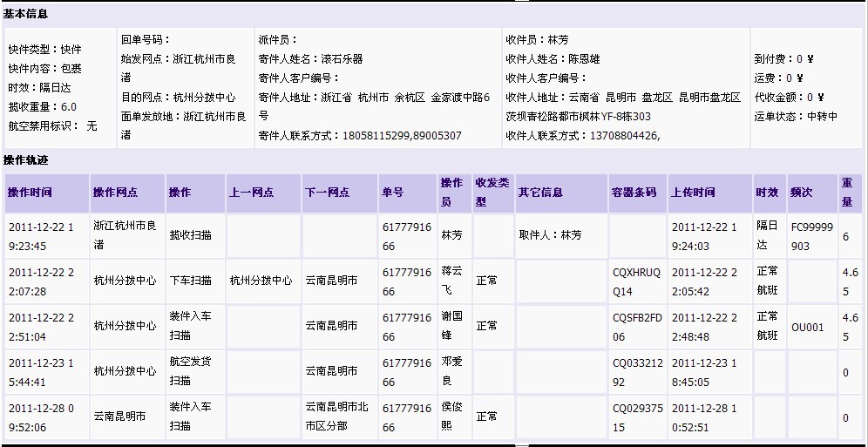Click container code CQ03321292
This screenshot has height=447, width=868.
(636, 372)
